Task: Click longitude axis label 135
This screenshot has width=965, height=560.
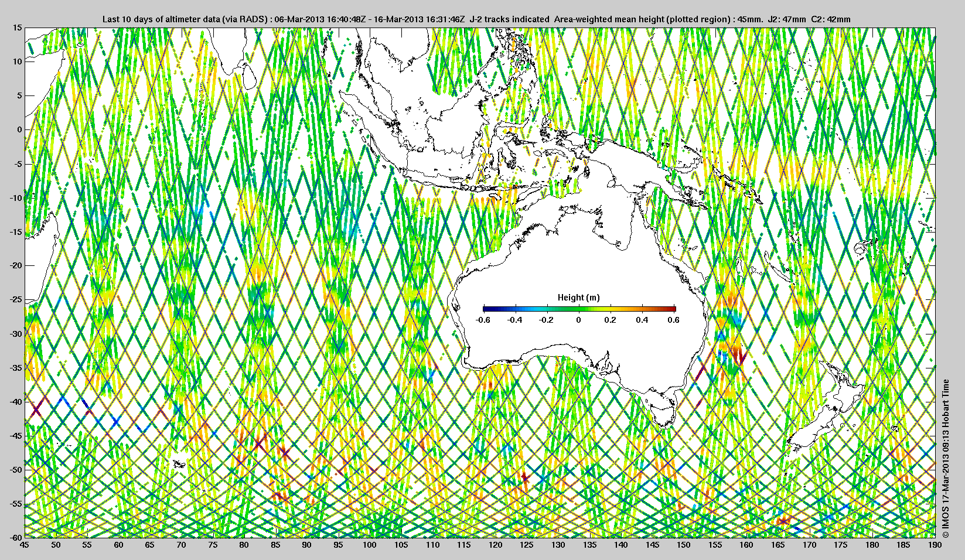Action: click(589, 545)
